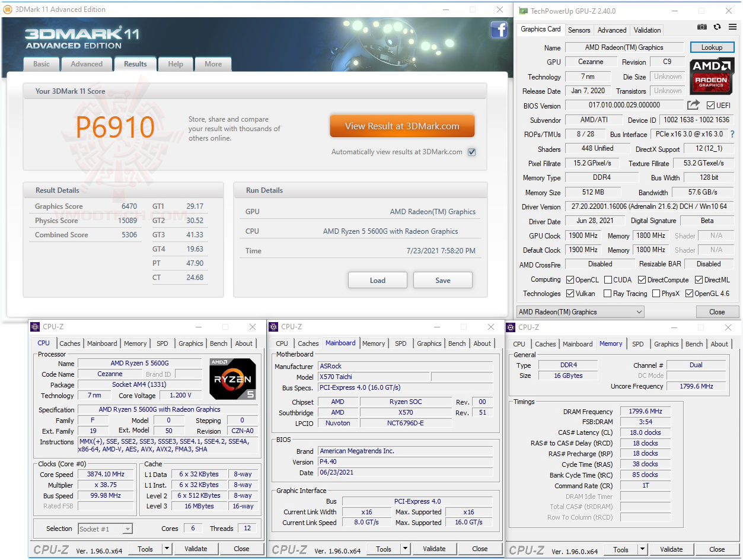Screen dimensions: 743x560
Task: Toggle the OpenGL 4.6 checkbox
Action: pos(689,294)
